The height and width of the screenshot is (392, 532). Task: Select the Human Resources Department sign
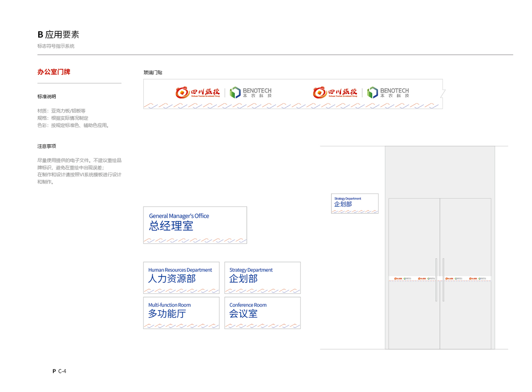pos(181,278)
